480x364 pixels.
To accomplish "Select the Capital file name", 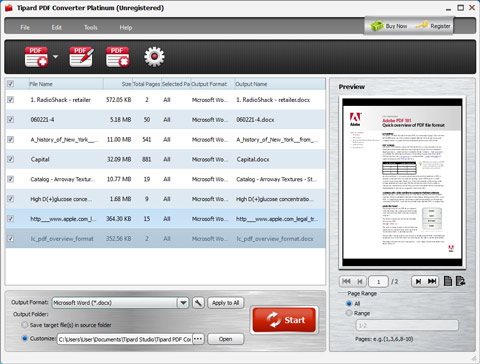I will (x=40, y=159).
